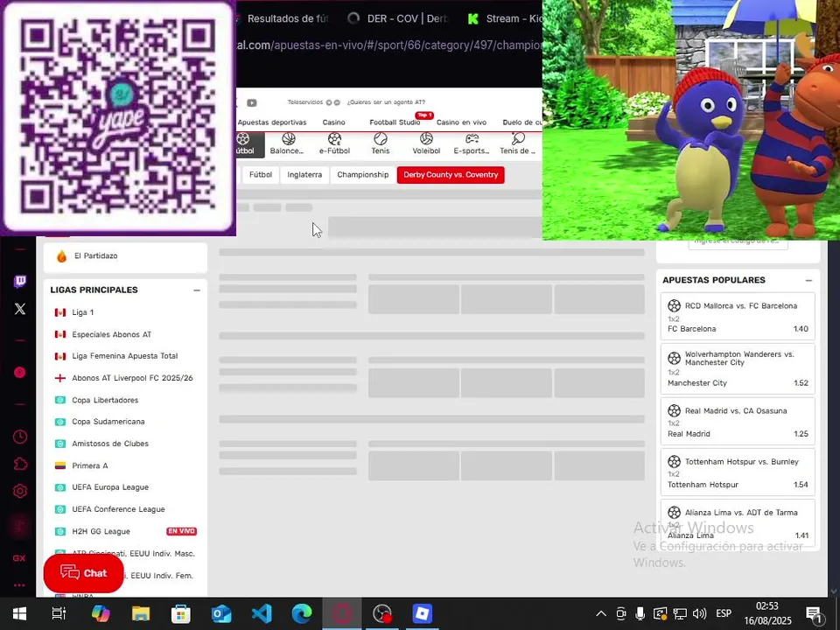Open sidebar three-dots more menu
Screen dimensions: 840x630
[x=20, y=585]
